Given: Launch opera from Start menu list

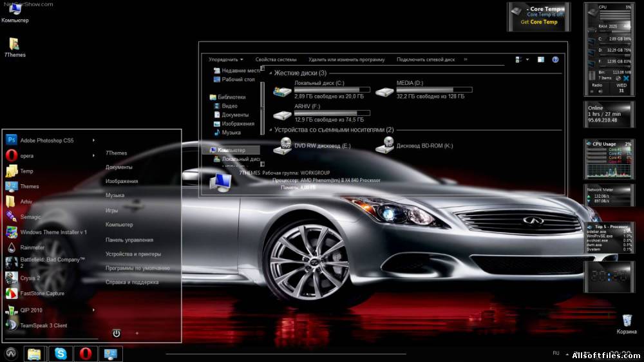Looking at the screenshot, I should 26,156.
